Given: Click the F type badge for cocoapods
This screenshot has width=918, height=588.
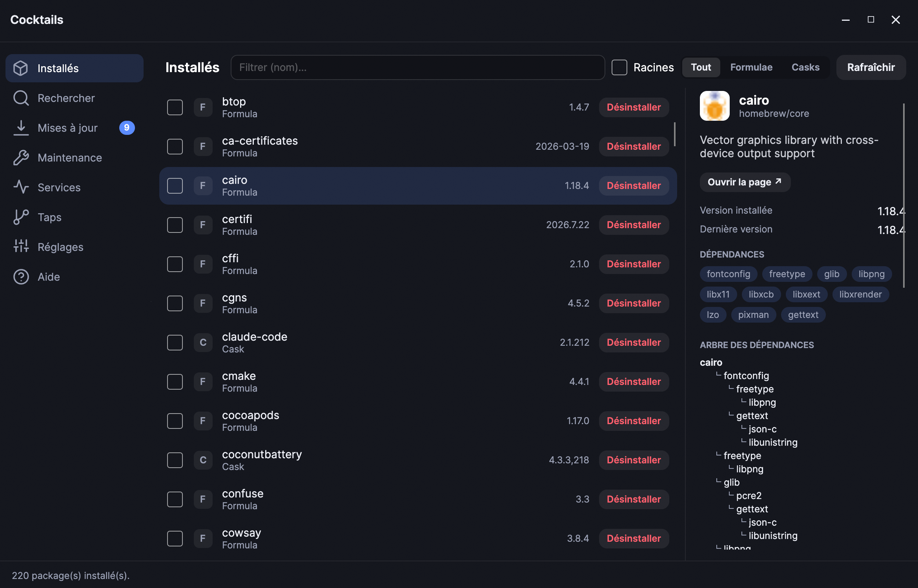Looking at the screenshot, I should pos(203,421).
